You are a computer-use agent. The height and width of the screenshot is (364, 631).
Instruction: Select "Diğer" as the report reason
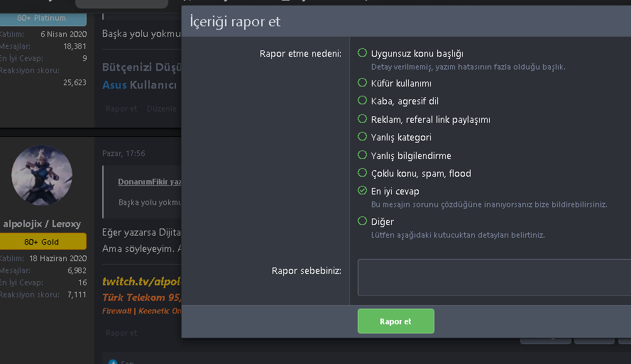[x=363, y=221]
